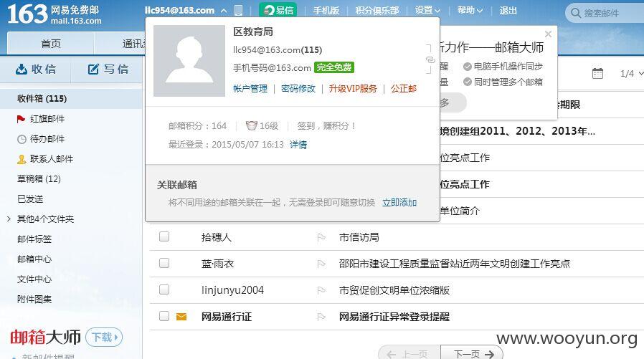
Task: Click the 密码修改 link
Action: coord(298,89)
